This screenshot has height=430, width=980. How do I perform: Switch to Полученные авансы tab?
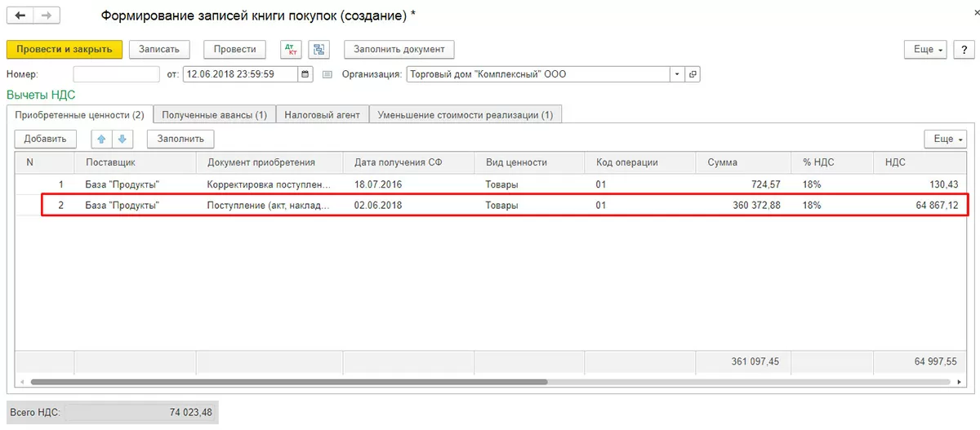(215, 115)
